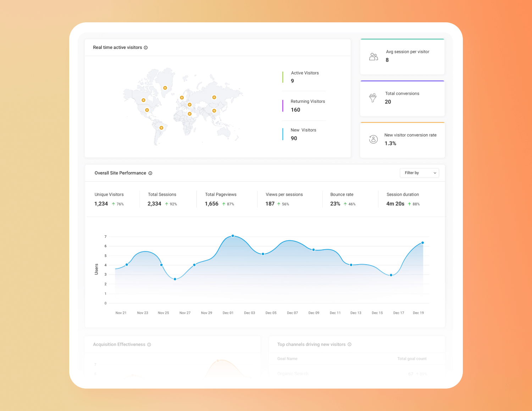Click the lowest chart point near Nov 26
The image size is (532, 411).
click(175, 279)
